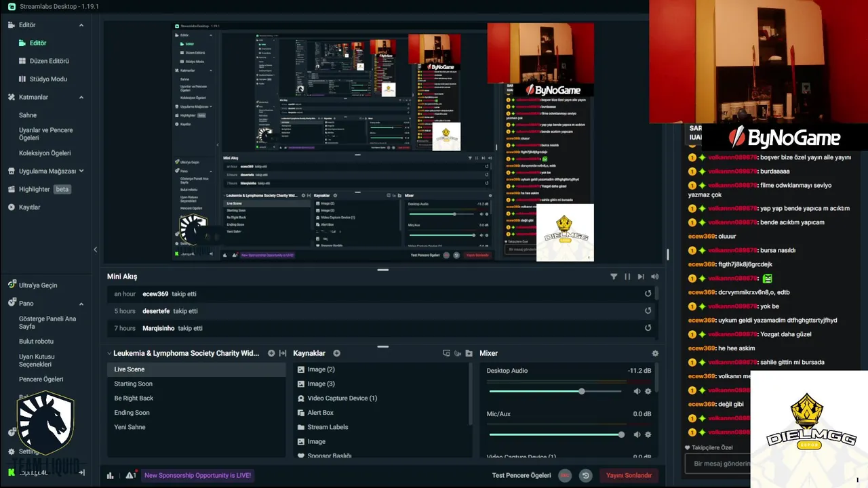Click New Sponsorship Opportunity is LIVE banner

tap(198, 475)
